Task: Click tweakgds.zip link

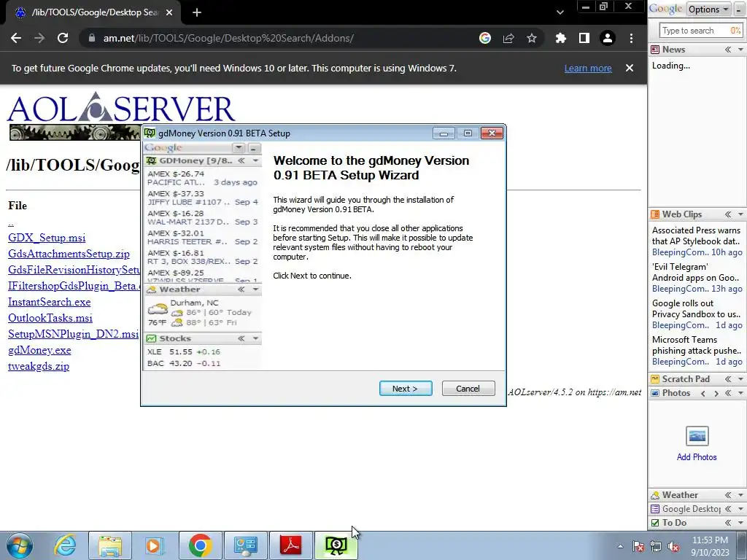Action: 39,366
